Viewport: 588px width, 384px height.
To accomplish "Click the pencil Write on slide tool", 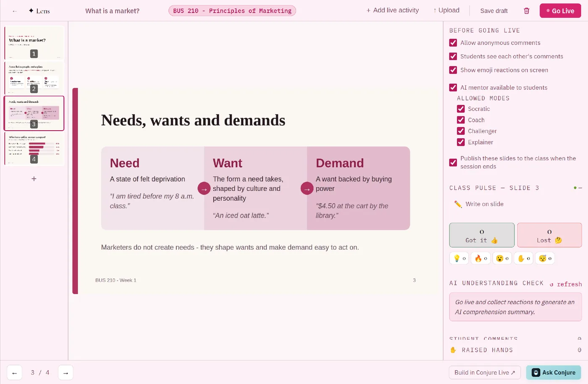I will (x=479, y=204).
